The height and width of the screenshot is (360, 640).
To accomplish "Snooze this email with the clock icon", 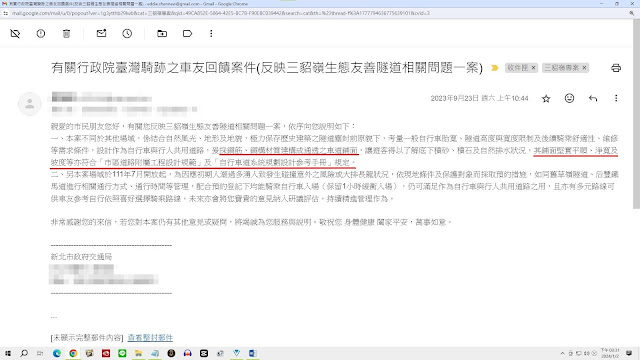I will tap(127, 33).
